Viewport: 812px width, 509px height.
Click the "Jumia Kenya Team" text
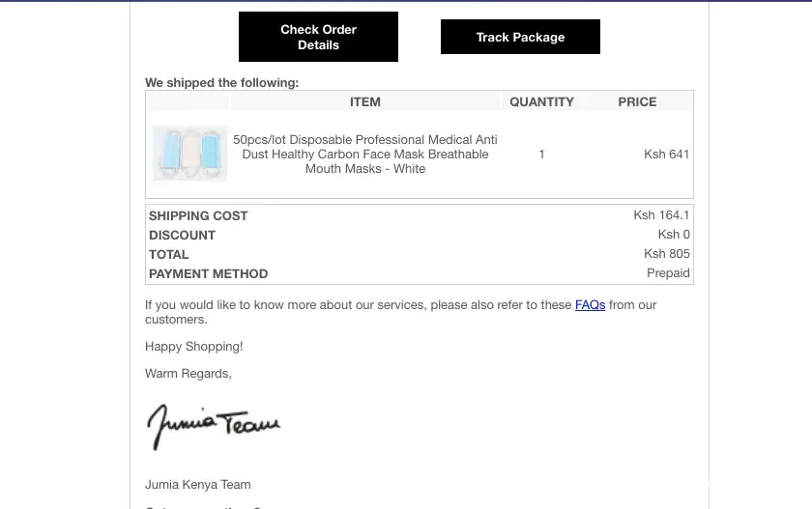(197, 485)
